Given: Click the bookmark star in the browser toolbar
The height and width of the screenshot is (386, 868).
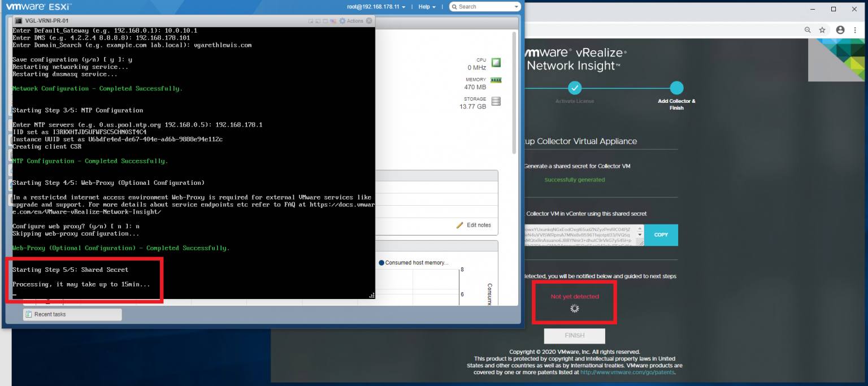Looking at the screenshot, I should coord(822,30).
